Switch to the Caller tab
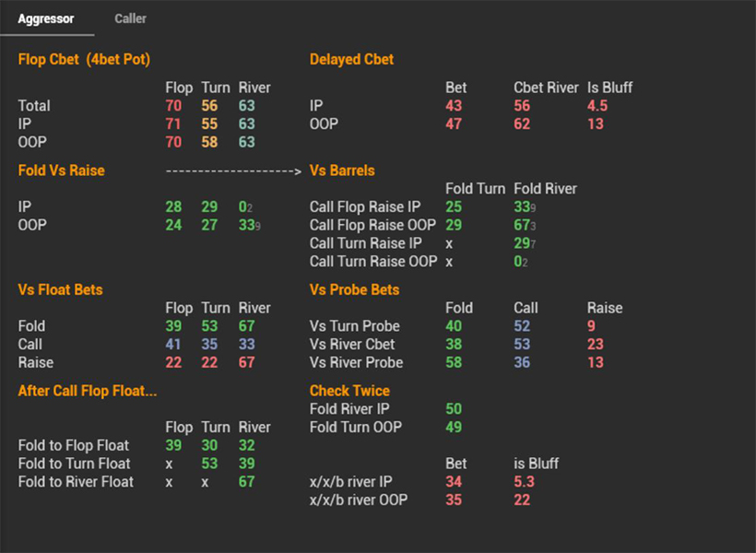The height and width of the screenshot is (553, 756). coord(130,18)
